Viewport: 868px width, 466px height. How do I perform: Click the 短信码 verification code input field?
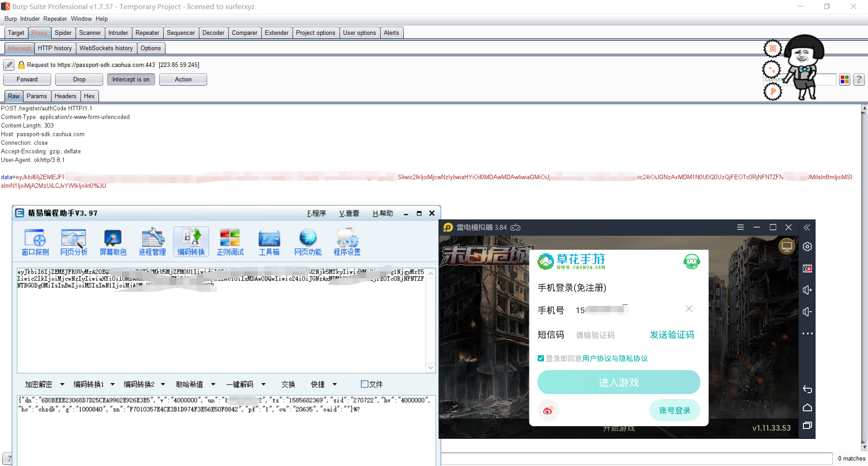point(608,335)
